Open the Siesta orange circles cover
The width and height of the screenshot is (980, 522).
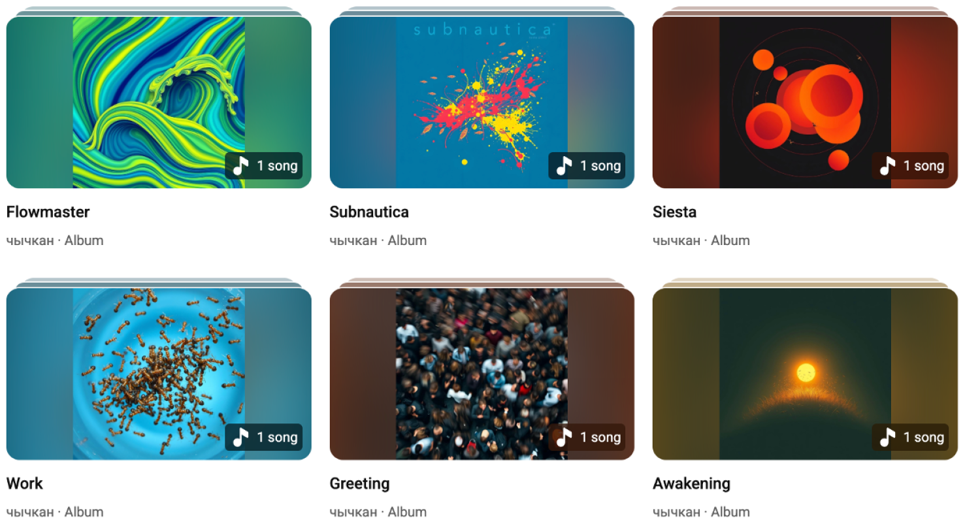pyautogui.click(x=805, y=103)
